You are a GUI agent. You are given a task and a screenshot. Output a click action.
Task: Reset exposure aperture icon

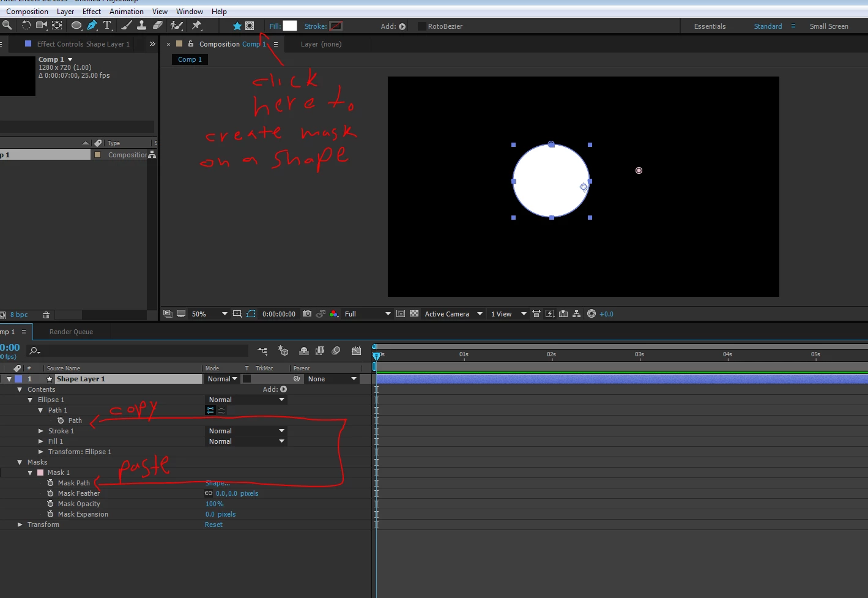click(x=592, y=314)
